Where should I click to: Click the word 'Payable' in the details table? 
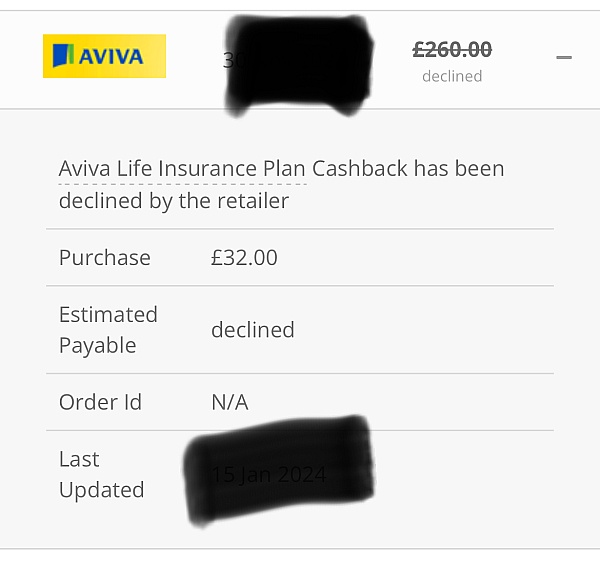click(97, 345)
